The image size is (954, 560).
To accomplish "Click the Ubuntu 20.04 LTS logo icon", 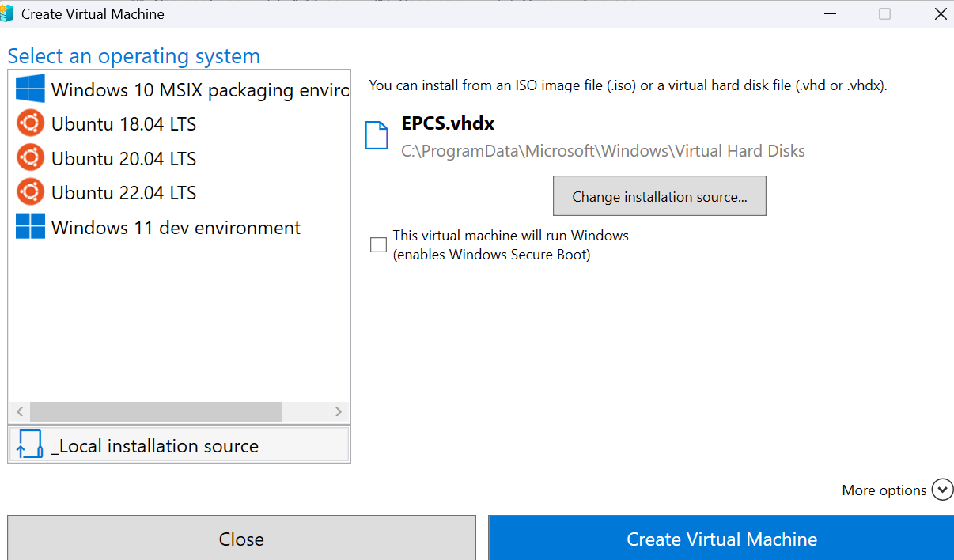I will coord(30,157).
